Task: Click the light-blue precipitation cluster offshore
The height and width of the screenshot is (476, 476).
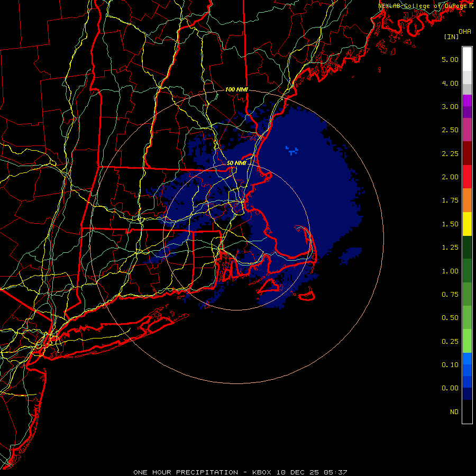Action: [x=292, y=150]
